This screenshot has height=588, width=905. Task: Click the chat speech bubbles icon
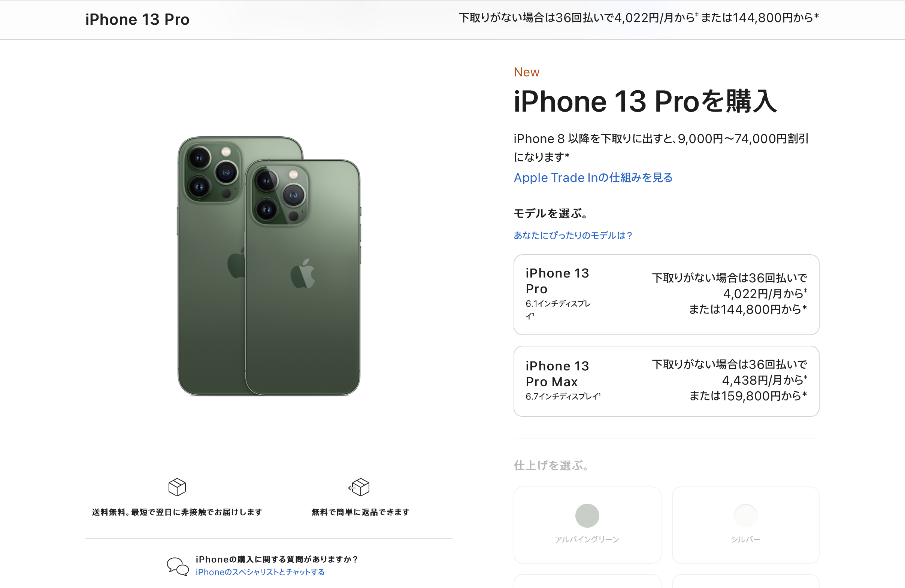tap(178, 566)
